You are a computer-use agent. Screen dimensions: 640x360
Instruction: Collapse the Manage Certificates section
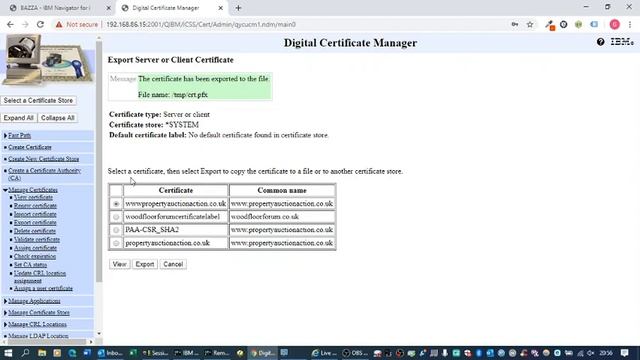6,190
